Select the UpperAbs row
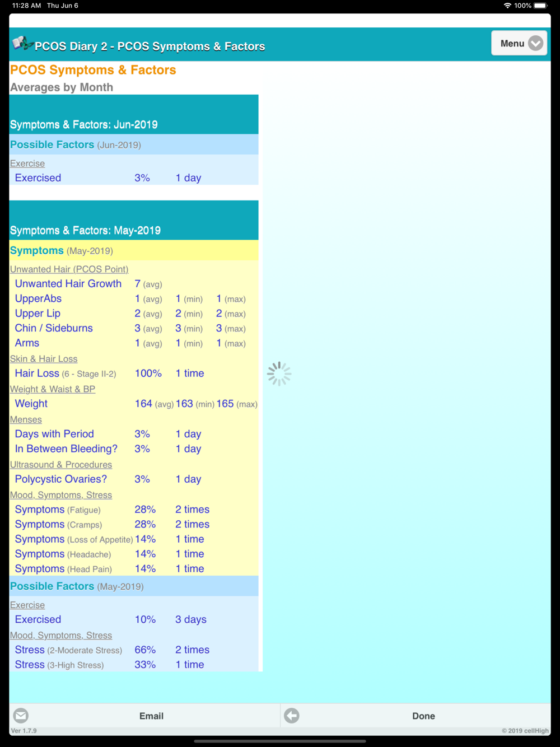The height and width of the screenshot is (747, 560). click(x=134, y=299)
